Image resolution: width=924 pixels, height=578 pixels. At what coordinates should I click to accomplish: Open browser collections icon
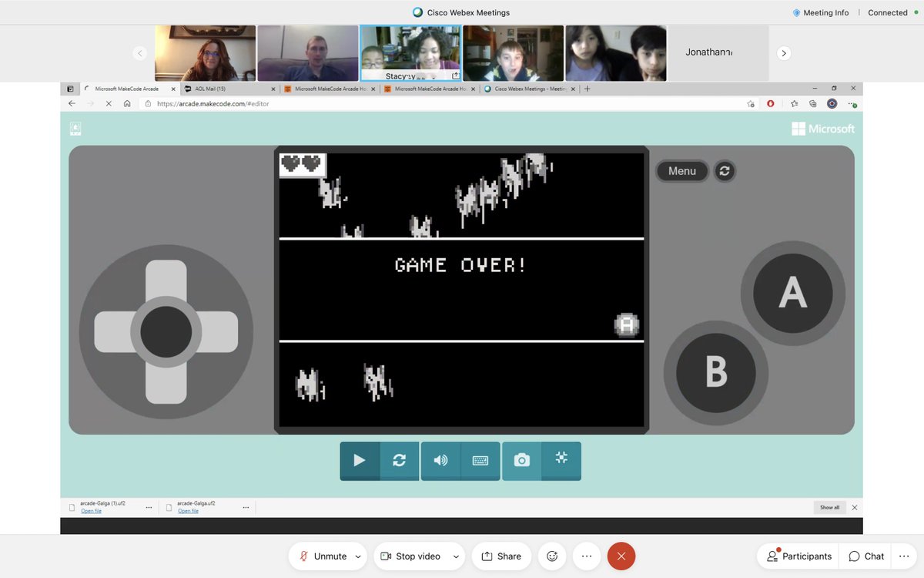(813, 103)
